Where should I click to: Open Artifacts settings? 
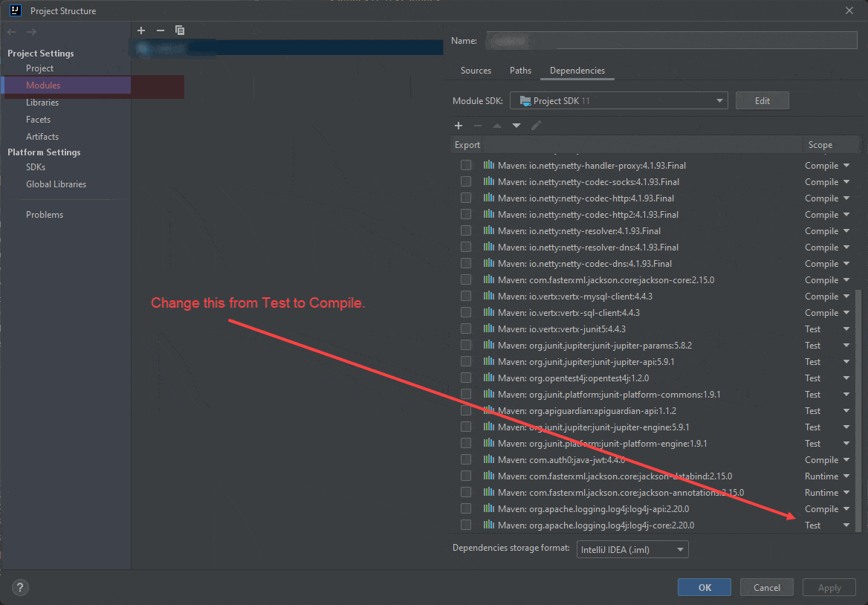42,137
